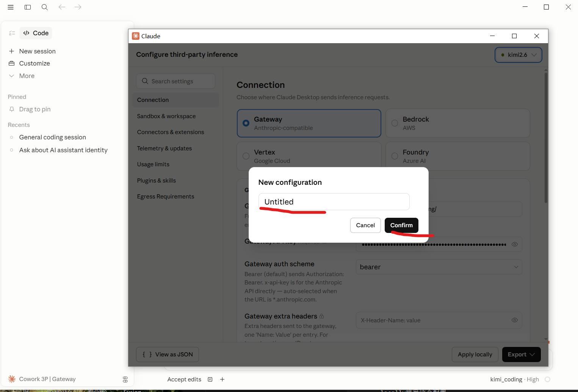Open the bearer auth scheme dropdown

(439, 267)
